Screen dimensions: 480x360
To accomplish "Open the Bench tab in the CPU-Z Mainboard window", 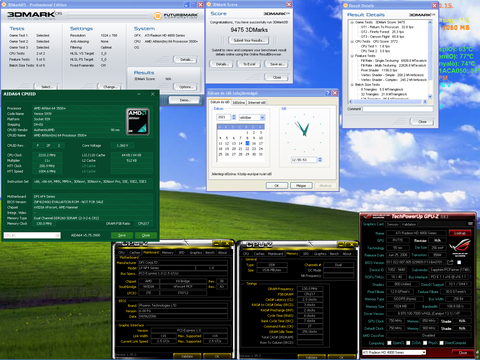I will 210,253.
